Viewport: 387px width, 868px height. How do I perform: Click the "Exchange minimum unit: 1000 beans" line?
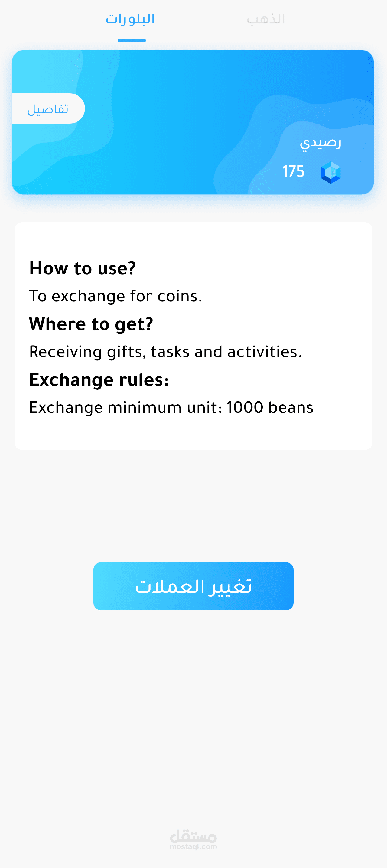171,407
